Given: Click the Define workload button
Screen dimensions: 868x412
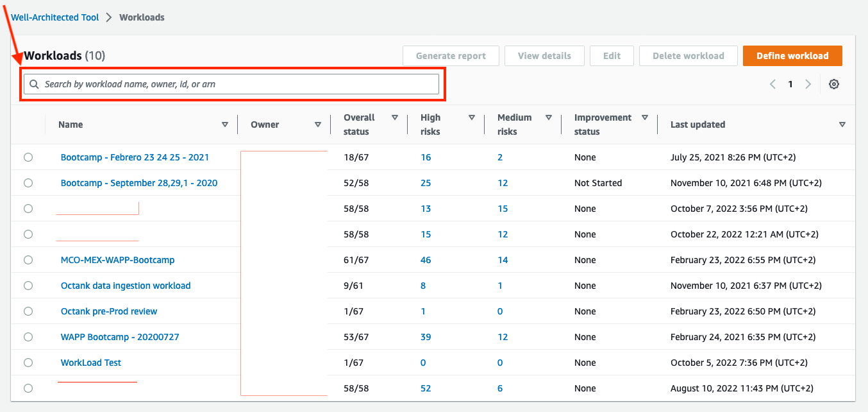Looking at the screenshot, I should [792, 56].
